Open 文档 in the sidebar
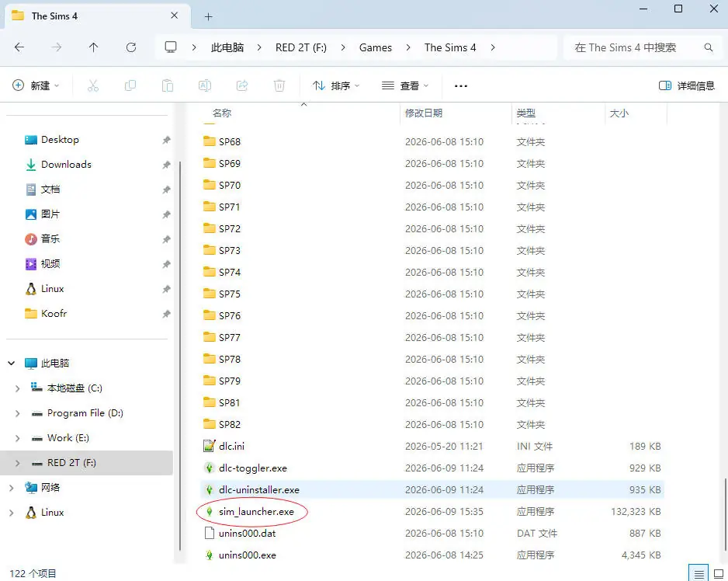 pyautogui.click(x=50, y=190)
